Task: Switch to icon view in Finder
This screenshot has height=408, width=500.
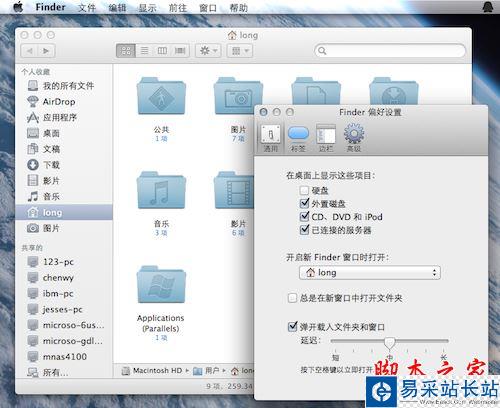Action: coord(126,51)
